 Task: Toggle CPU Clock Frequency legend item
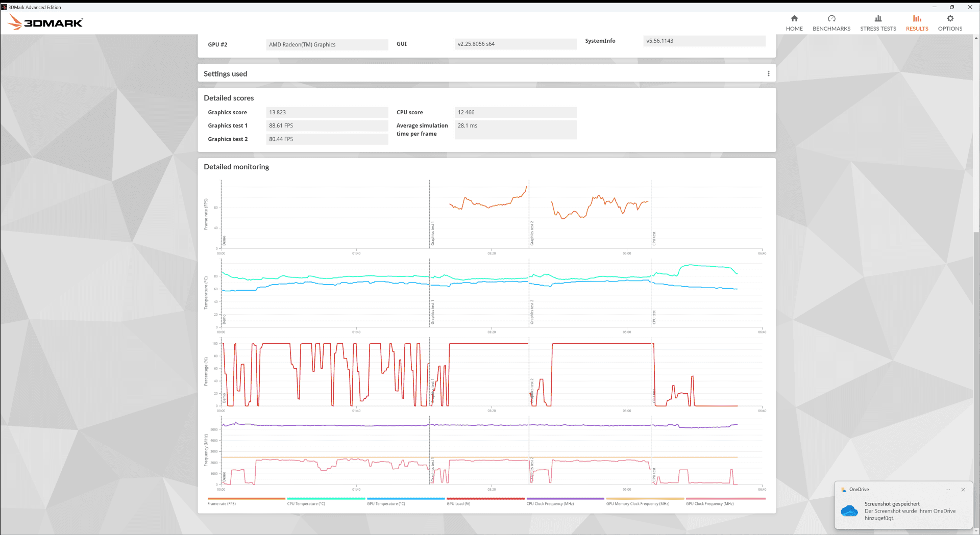[x=565, y=501]
